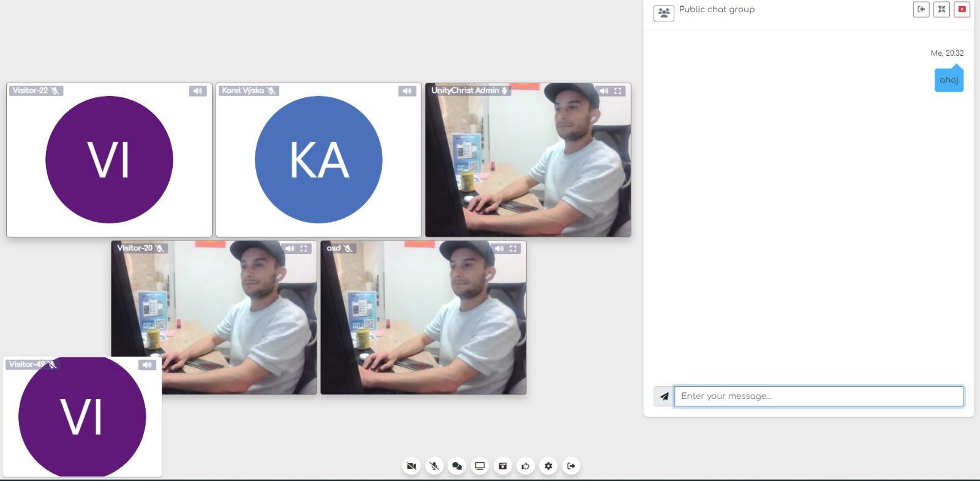Click the send message paper plane icon
Screen dimensions: 980x481
[663, 397]
